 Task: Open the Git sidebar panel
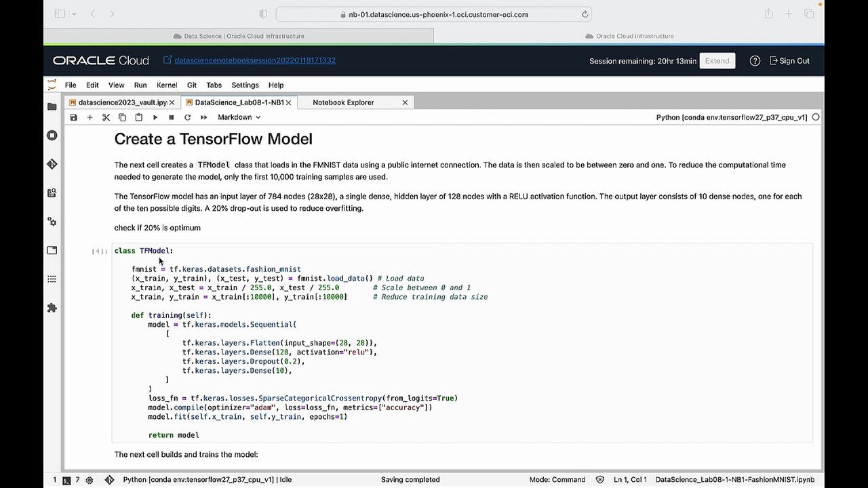pyautogui.click(x=52, y=164)
